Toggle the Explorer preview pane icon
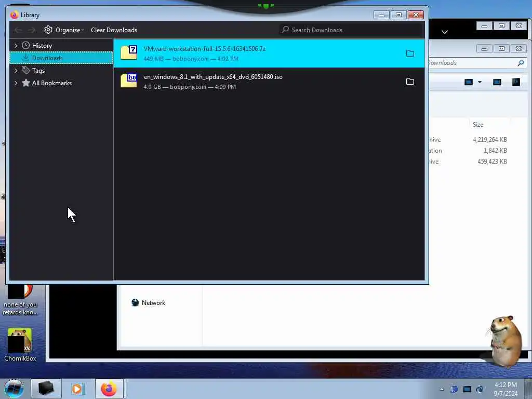Screen dimensions: 532x399 497,82
